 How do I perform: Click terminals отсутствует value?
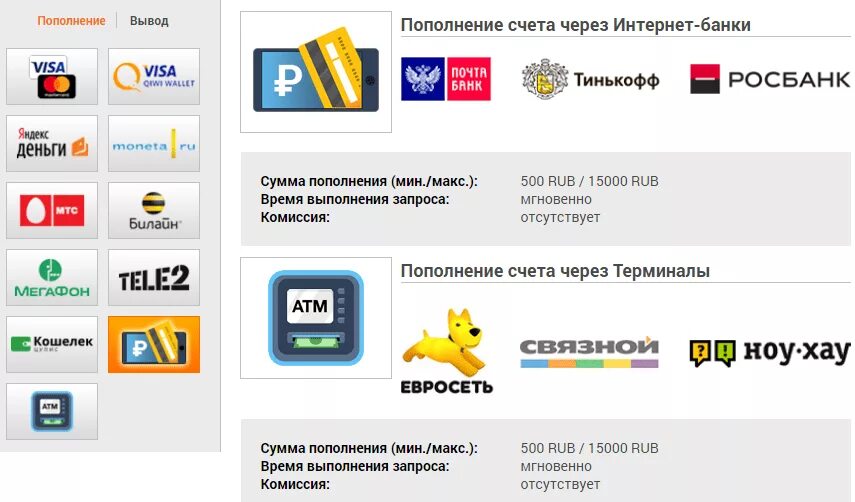(x=560, y=484)
